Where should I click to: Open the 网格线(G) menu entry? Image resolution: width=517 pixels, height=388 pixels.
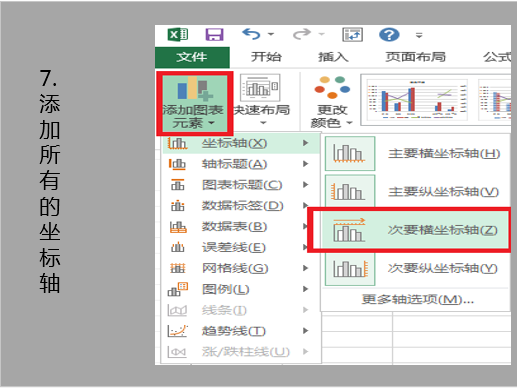240,268
